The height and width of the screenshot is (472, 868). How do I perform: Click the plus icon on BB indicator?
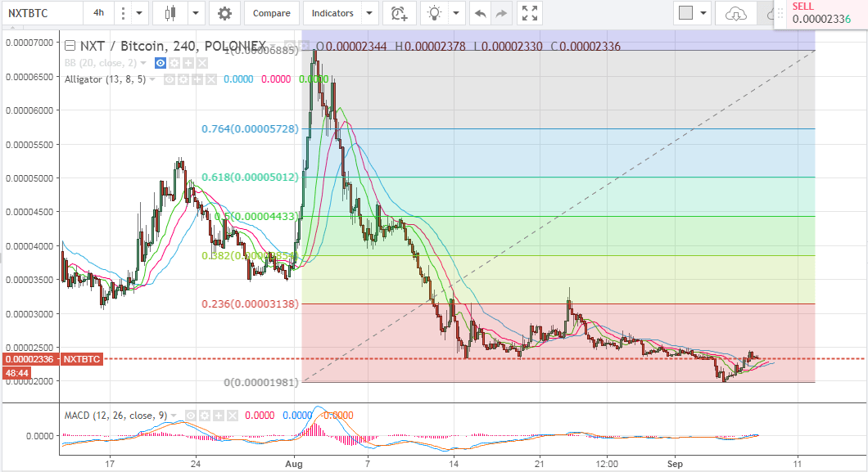tap(188, 63)
